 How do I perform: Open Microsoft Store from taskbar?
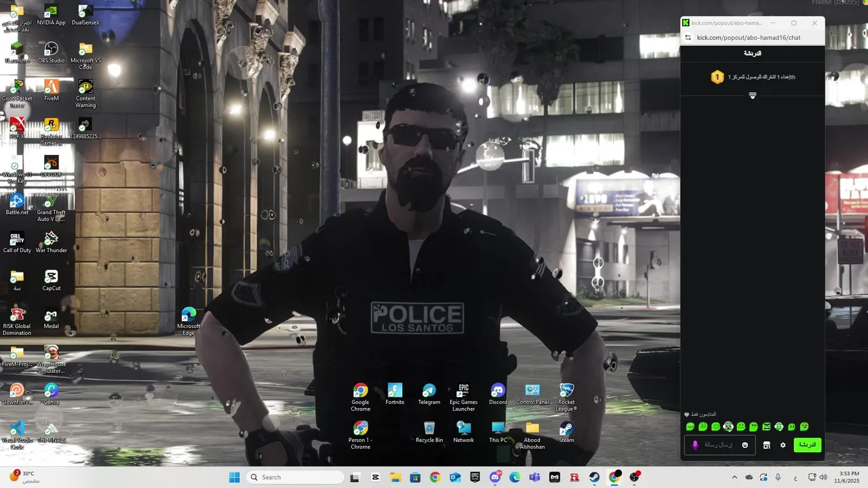[x=415, y=477]
